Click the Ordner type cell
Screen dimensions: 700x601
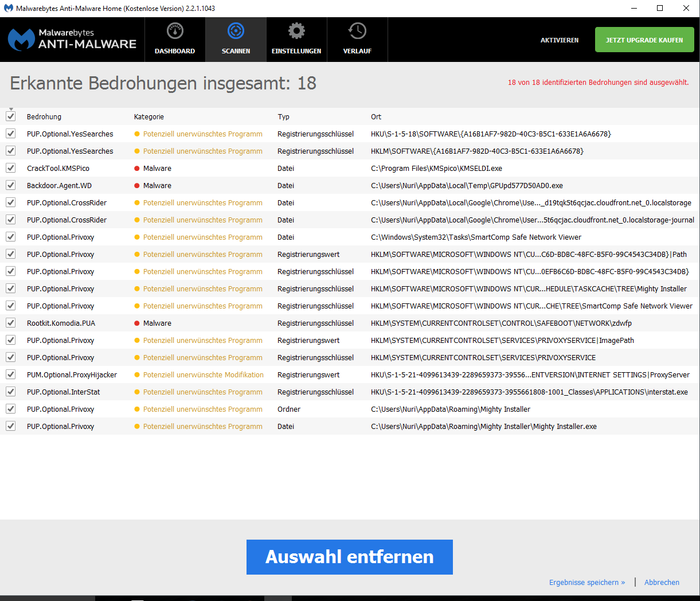click(289, 409)
